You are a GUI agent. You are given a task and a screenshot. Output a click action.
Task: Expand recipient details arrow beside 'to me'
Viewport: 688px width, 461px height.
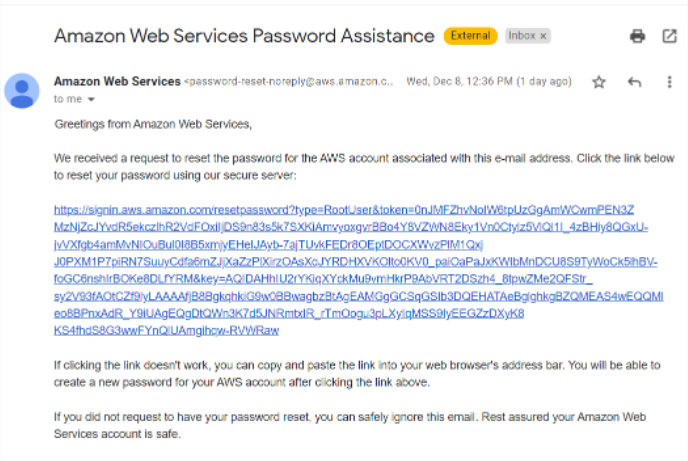coord(91,100)
